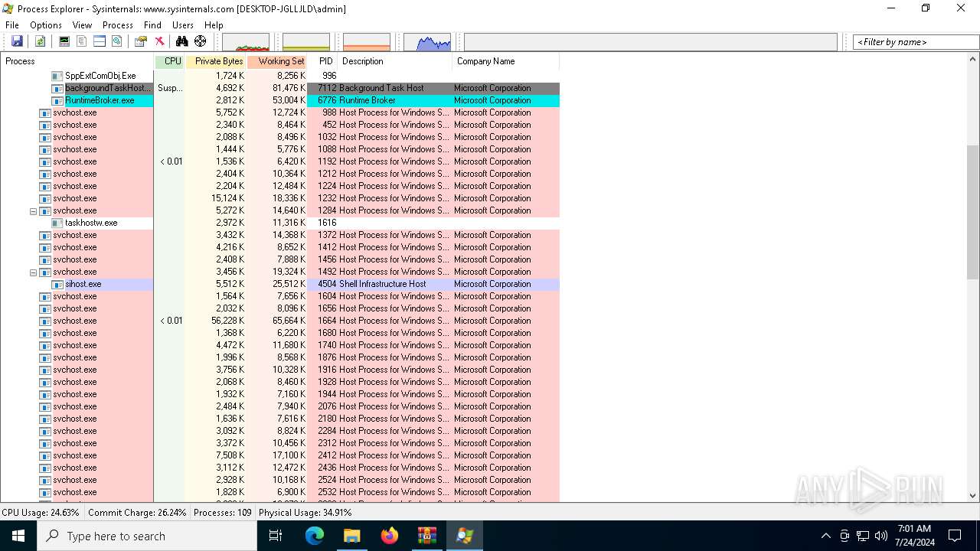
Task: Open the Options menu
Action: coord(46,25)
